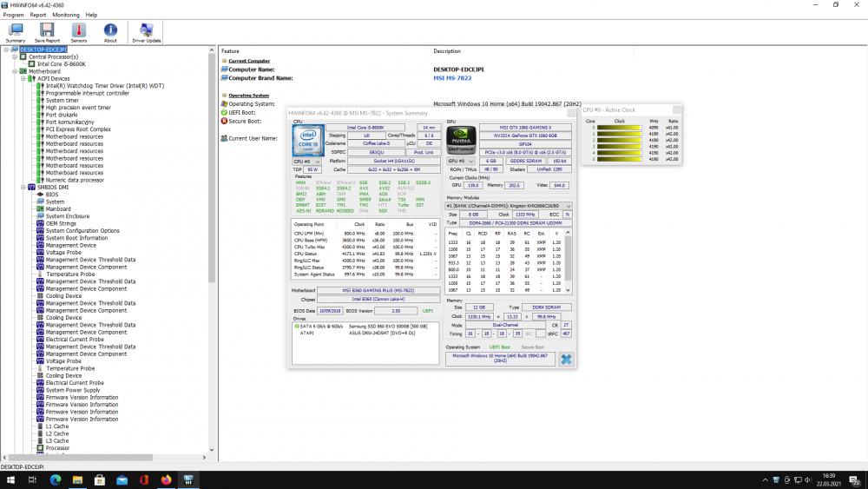The height and width of the screenshot is (489, 868).
Task: Open the Monitoring menu
Action: tap(66, 15)
